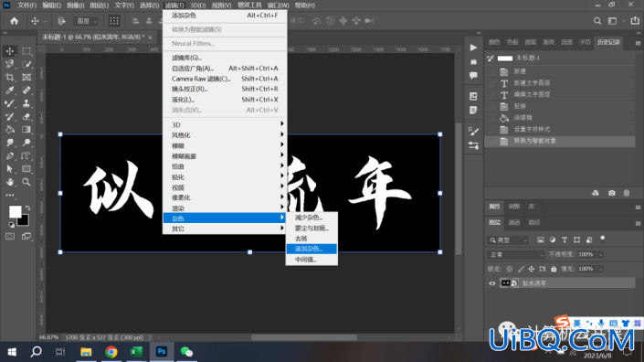644x362 pixels.
Task: Select the Pen tool
Action: (10, 155)
